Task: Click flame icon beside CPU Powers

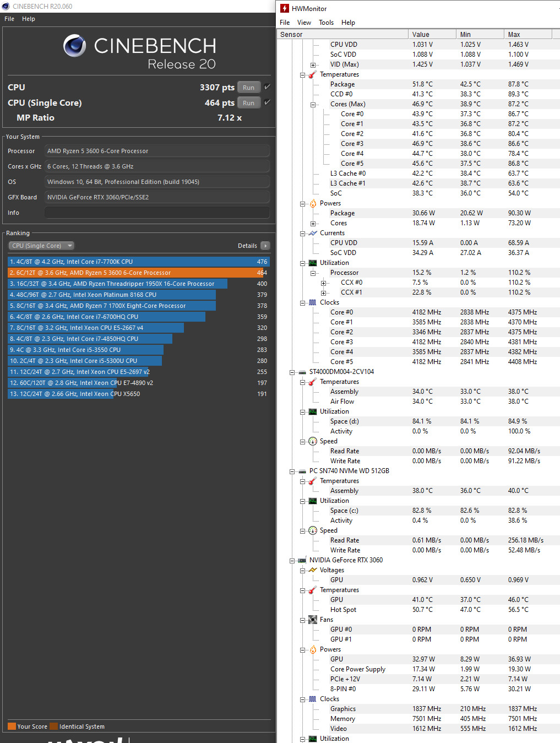Action: [313, 203]
